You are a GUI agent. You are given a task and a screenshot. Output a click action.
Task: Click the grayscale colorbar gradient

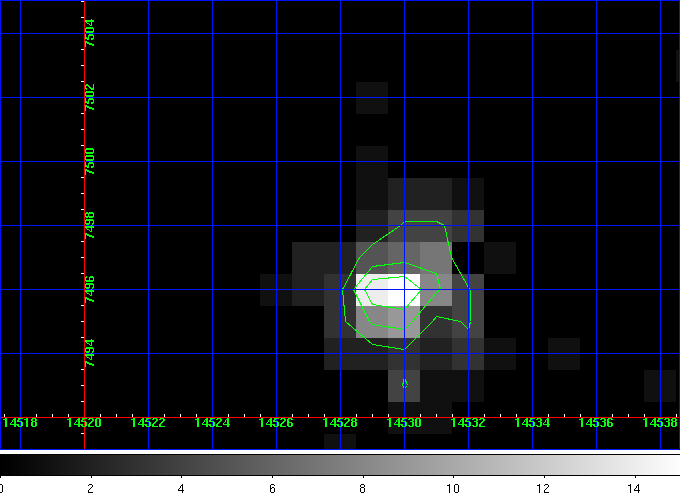[x=340, y=465]
